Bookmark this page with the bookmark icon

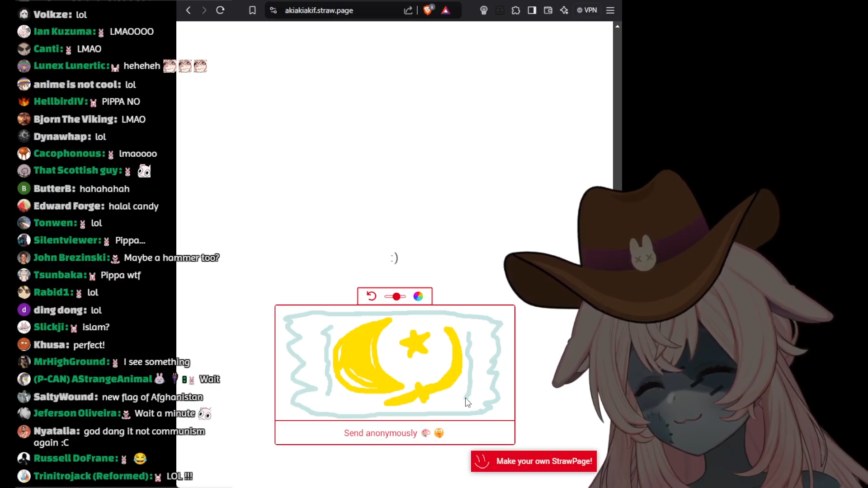point(252,10)
